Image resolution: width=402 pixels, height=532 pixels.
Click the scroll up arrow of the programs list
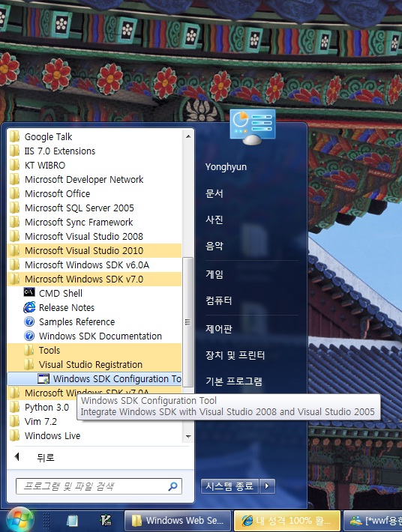point(188,136)
